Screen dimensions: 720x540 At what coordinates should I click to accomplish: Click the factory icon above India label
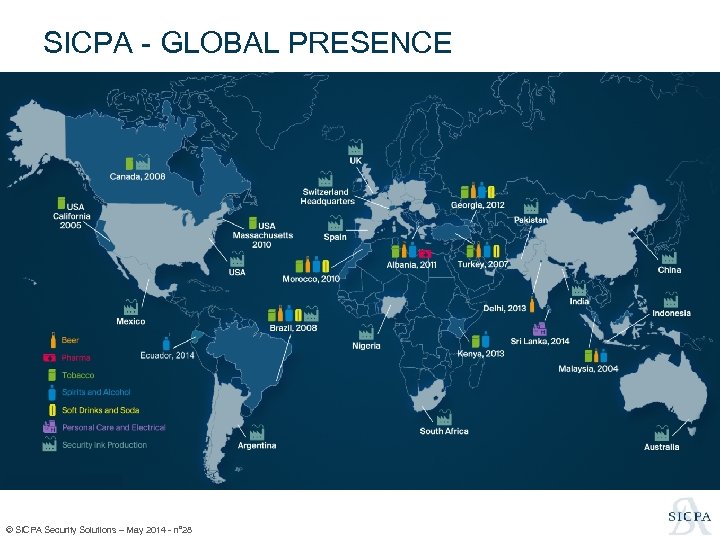(x=579, y=289)
